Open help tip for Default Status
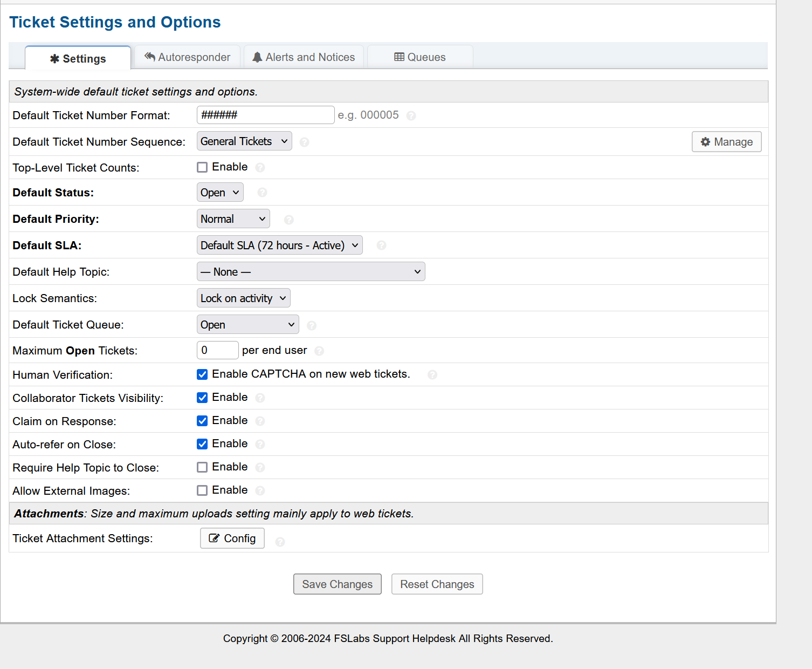Screen dimensions: 812x669 coord(262,192)
